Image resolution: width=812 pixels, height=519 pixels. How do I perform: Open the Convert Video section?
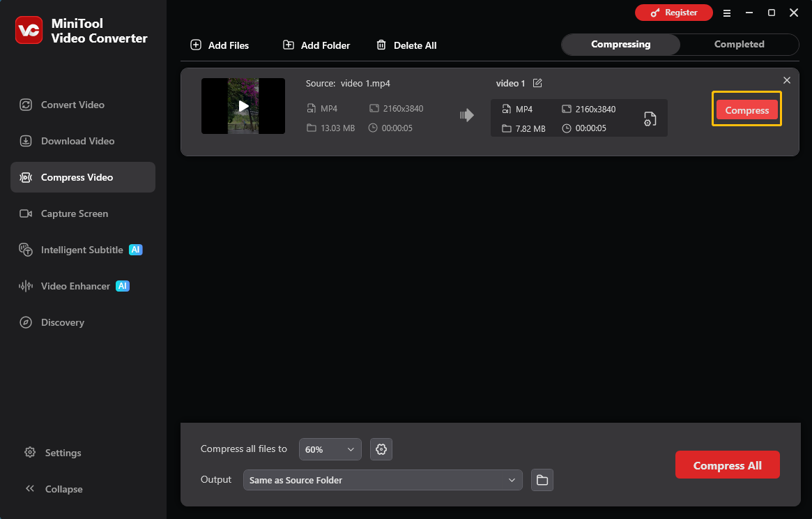coord(83,105)
